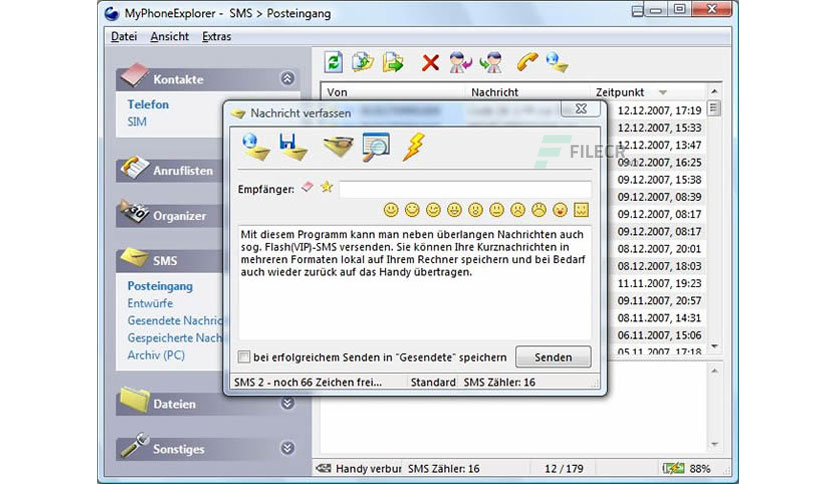Click the pink phonebook icon beside Empfänger

(307, 187)
